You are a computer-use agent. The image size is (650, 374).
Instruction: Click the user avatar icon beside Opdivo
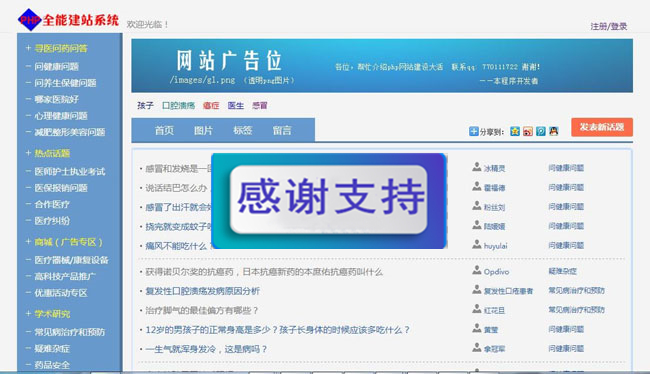[477, 270]
